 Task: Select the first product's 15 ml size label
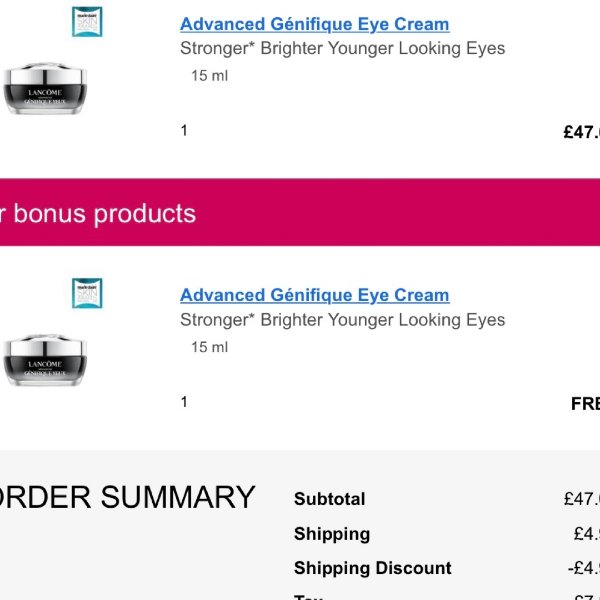pos(209,76)
